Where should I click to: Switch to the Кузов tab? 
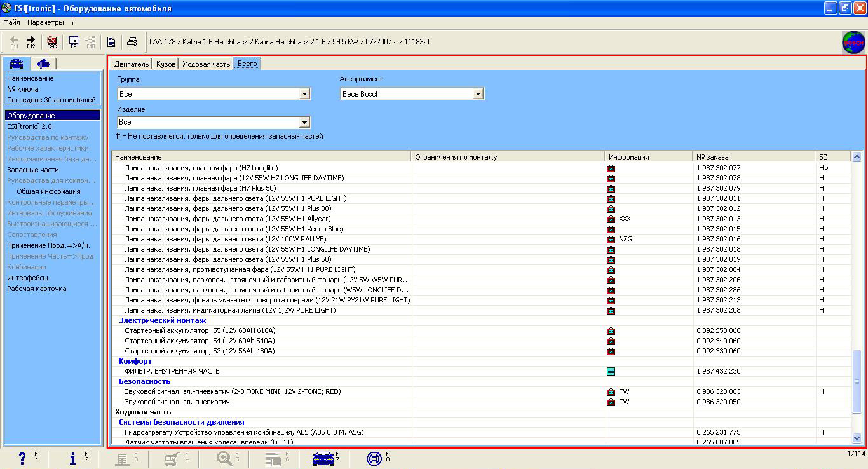(166, 64)
